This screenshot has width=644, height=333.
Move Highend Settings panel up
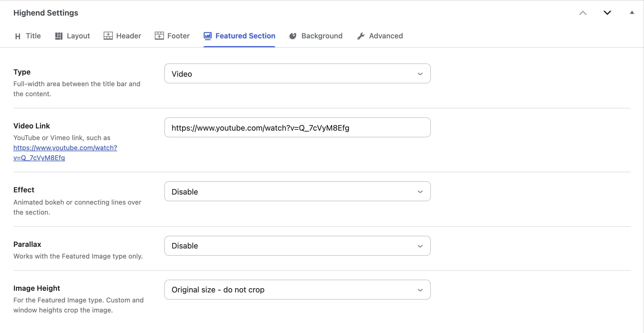[583, 13]
